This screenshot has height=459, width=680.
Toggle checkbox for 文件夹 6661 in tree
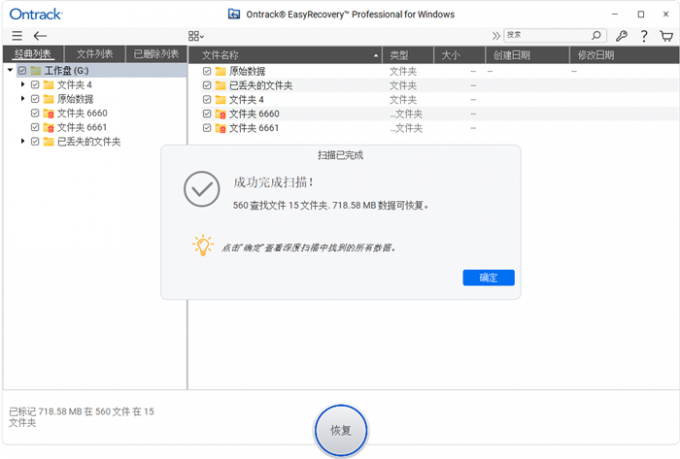(35, 127)
